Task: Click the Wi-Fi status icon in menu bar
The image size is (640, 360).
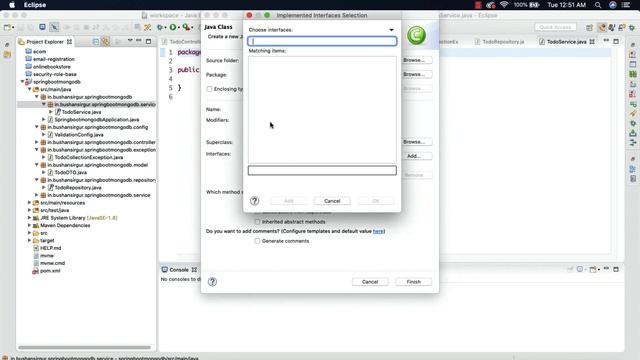Action: [504, 5]
